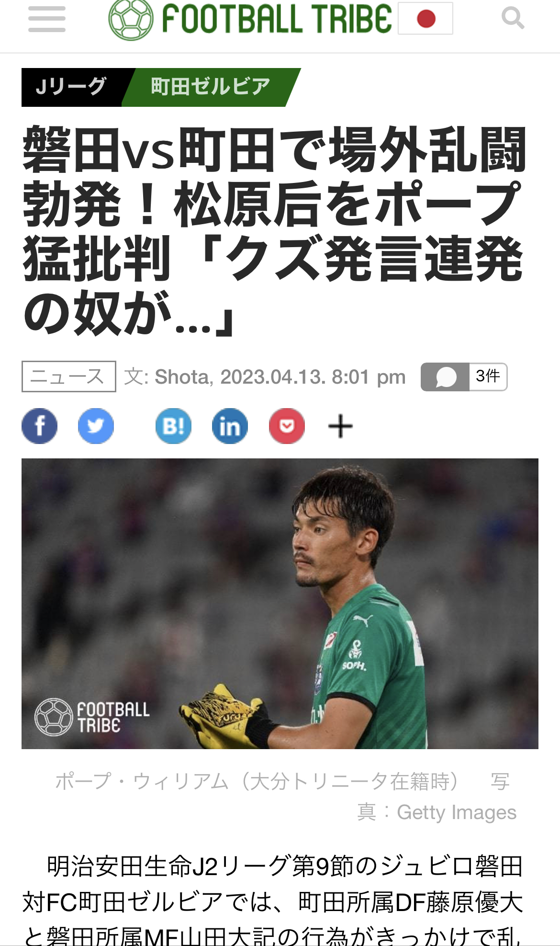Image resolution: width=560 pixels, height=946 pixels.
Task: Share the article on Facebook
Action: click(39, 426)
